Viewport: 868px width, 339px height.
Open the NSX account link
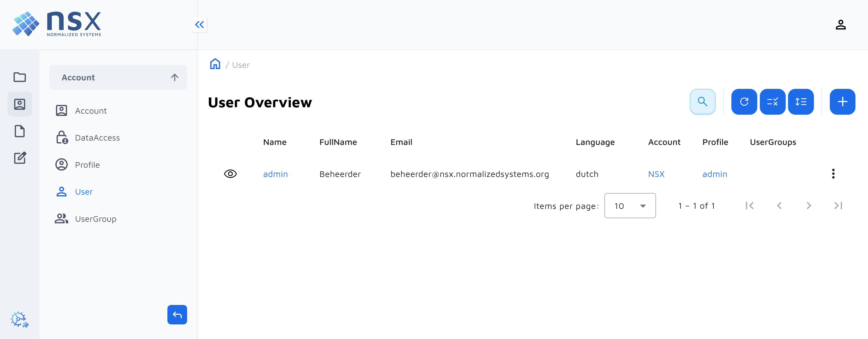point(656,174)
